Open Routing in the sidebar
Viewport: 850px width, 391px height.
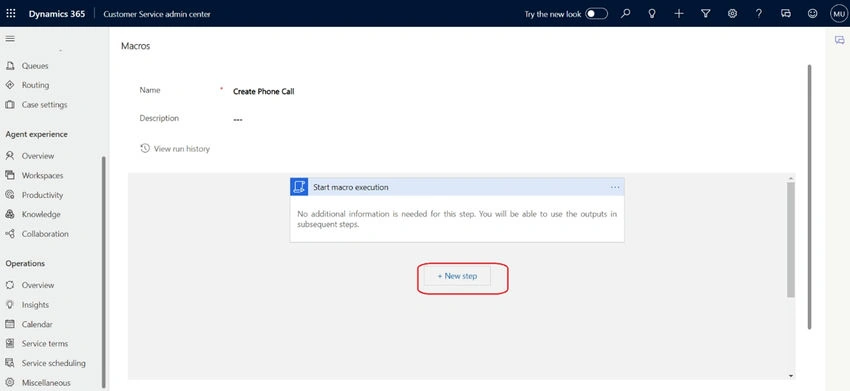tap(35, 85)
